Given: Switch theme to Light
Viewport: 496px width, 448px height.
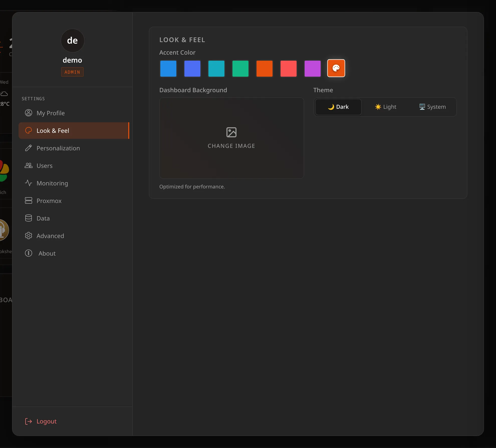Looking at the screenshot, I should 386,107.
